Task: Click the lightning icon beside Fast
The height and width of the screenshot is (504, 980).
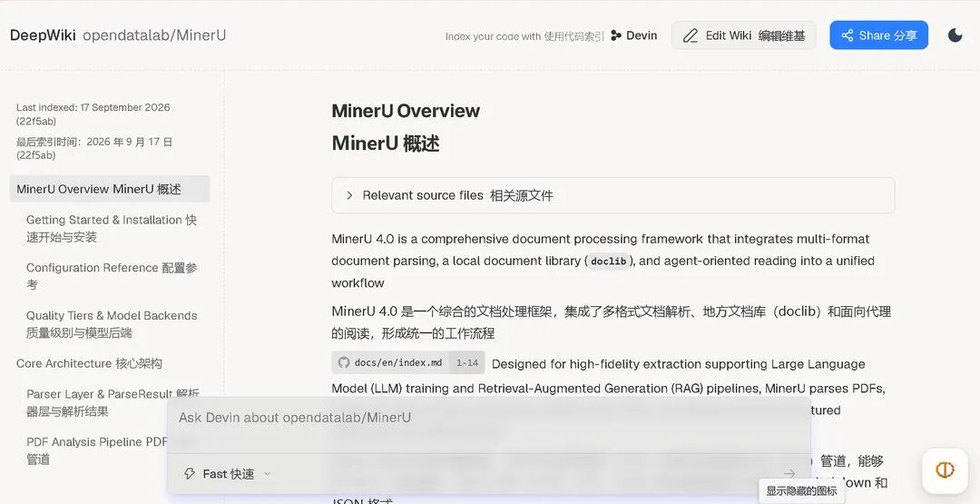Action: (x=190, y=474)
